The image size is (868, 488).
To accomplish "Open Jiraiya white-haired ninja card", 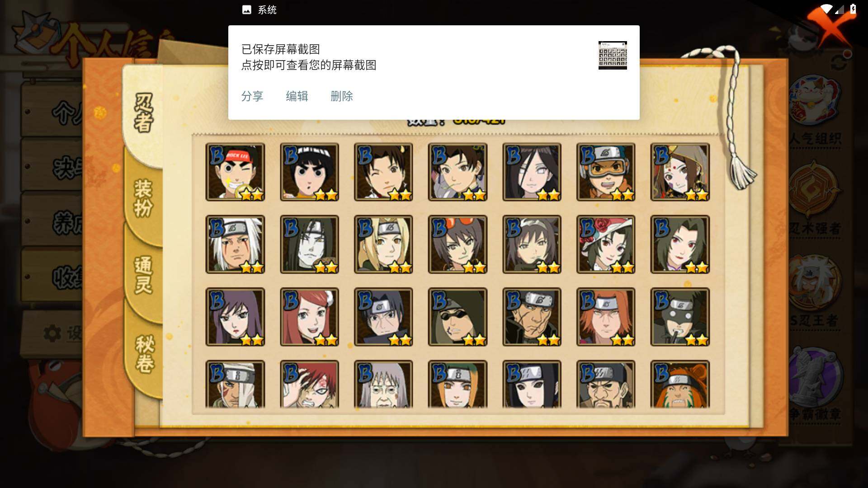I will 235,244.
